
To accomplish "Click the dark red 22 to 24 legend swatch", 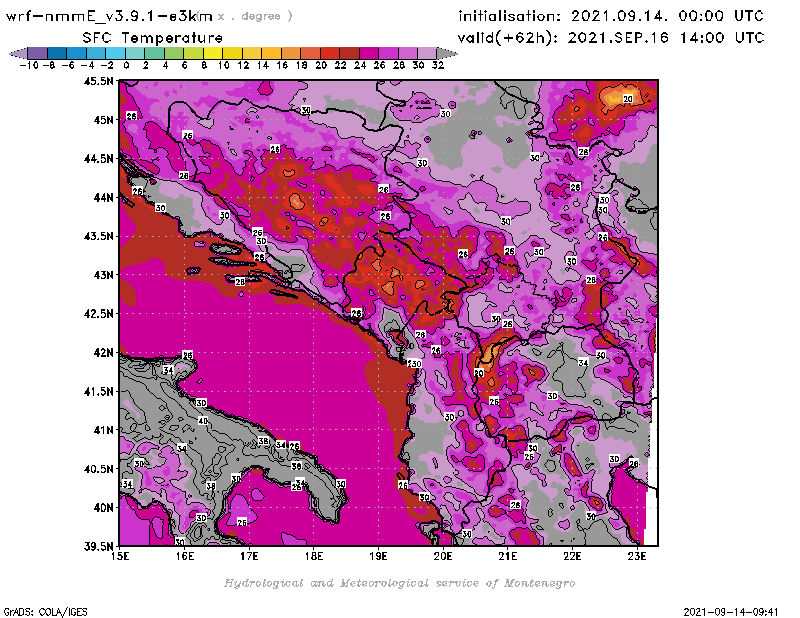I will (348, 53).
